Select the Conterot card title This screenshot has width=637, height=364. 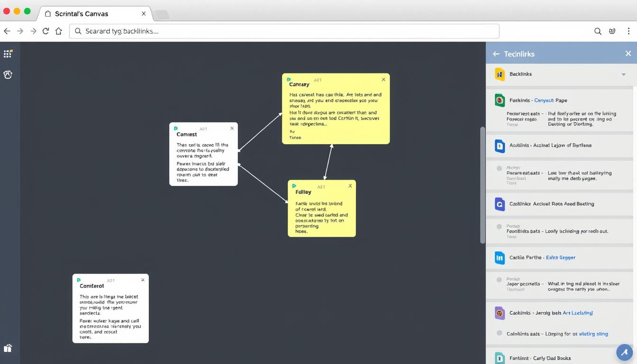coord(91,286)
